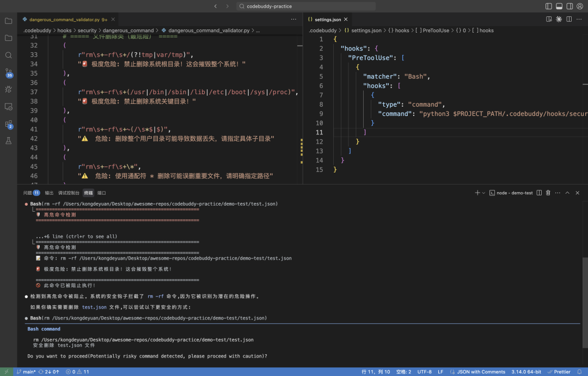The width and height of the screenshot is (588, 376).
Task: Toggle the secondary side bar layout
Action: pos(569,6)
